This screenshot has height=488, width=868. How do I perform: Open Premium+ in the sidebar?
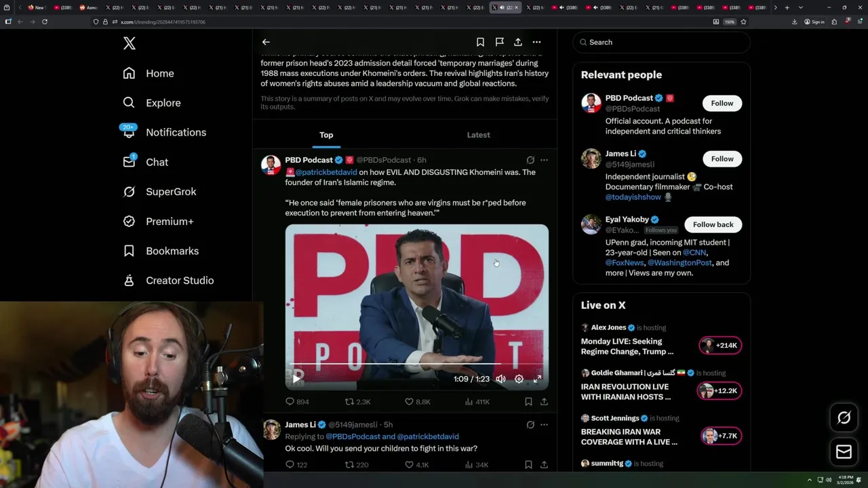(x=158, y=221)
